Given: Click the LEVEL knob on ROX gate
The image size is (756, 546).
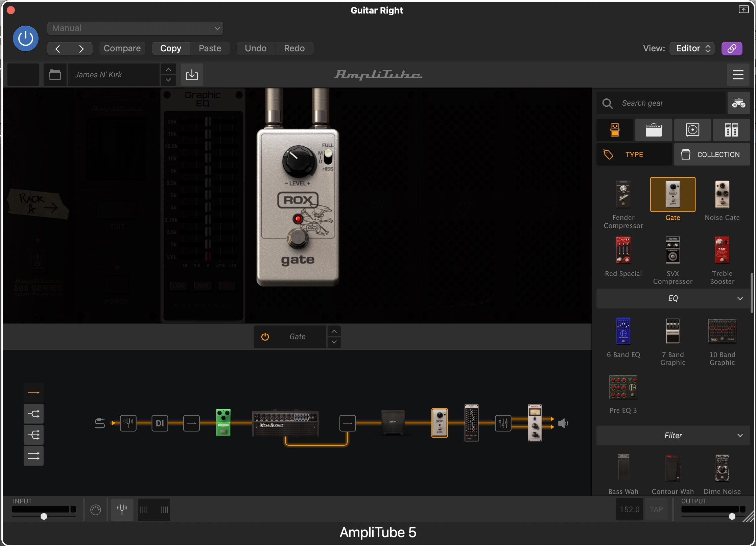Looking at the screenshot, I should [x=298, y=162].
